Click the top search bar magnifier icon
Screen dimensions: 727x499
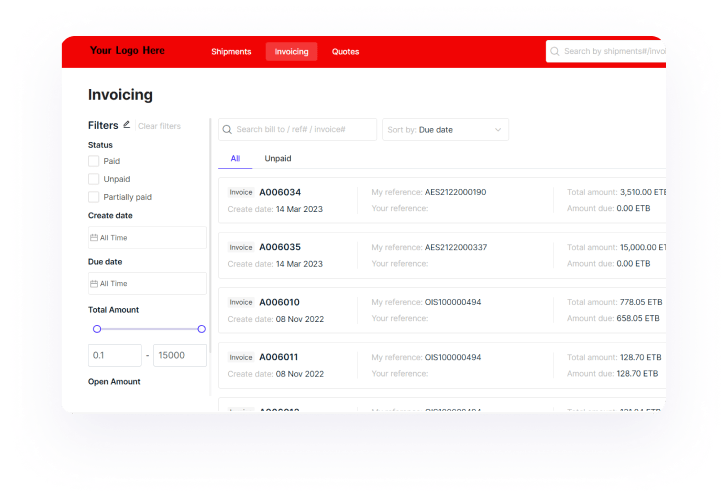point(555,52)
